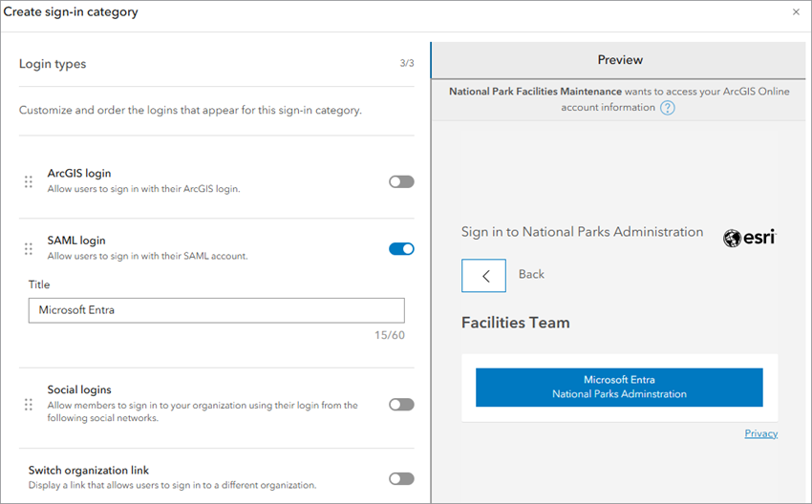Click the Facilities Team heading
812x504 pixels.
click(x=516, y=323)
